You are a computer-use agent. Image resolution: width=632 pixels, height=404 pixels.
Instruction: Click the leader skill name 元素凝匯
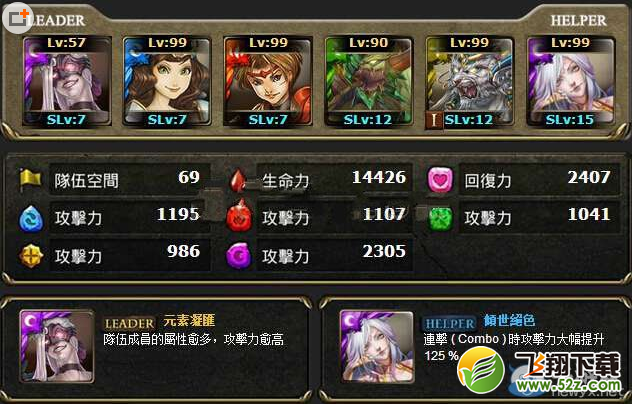[189, 321]
